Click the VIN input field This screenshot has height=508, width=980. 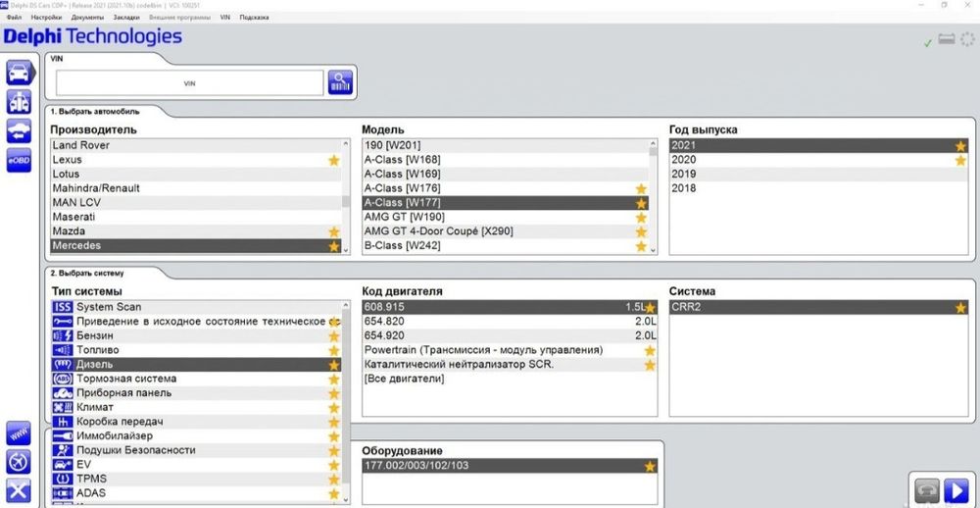pyautogui.click(x=189, y=82)
